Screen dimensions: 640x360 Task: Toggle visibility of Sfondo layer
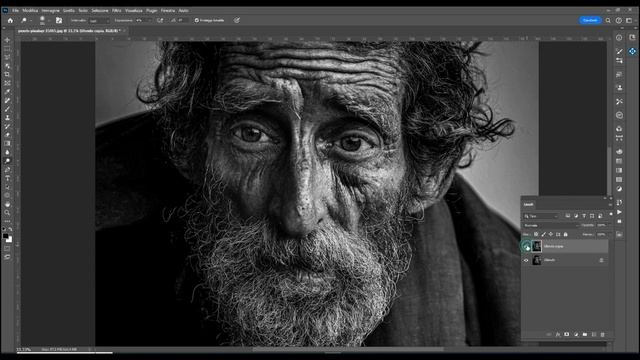click(526, 260)
